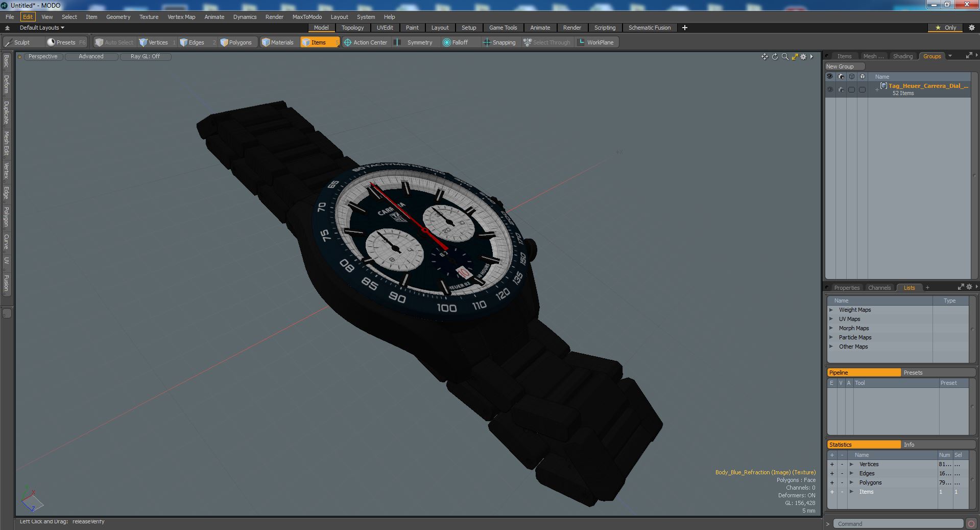
Task: Switch to the Channels tab
Action: click(x=879, y=288)
